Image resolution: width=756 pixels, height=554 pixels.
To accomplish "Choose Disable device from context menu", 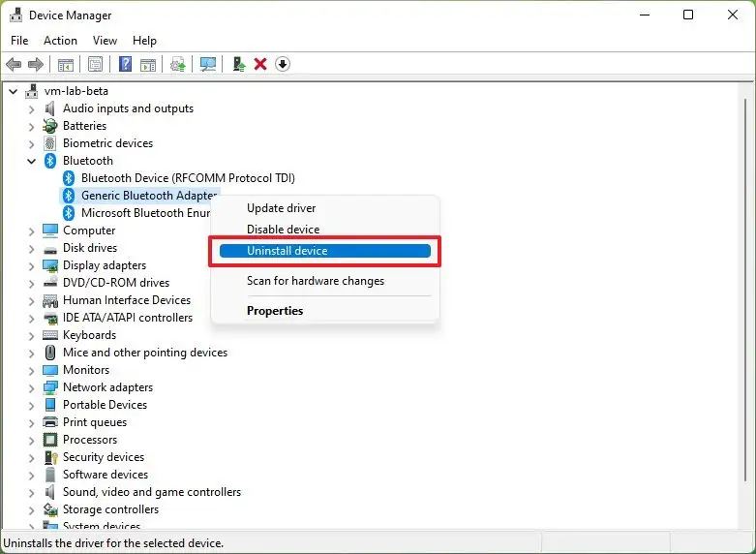I will coord(325,230).
